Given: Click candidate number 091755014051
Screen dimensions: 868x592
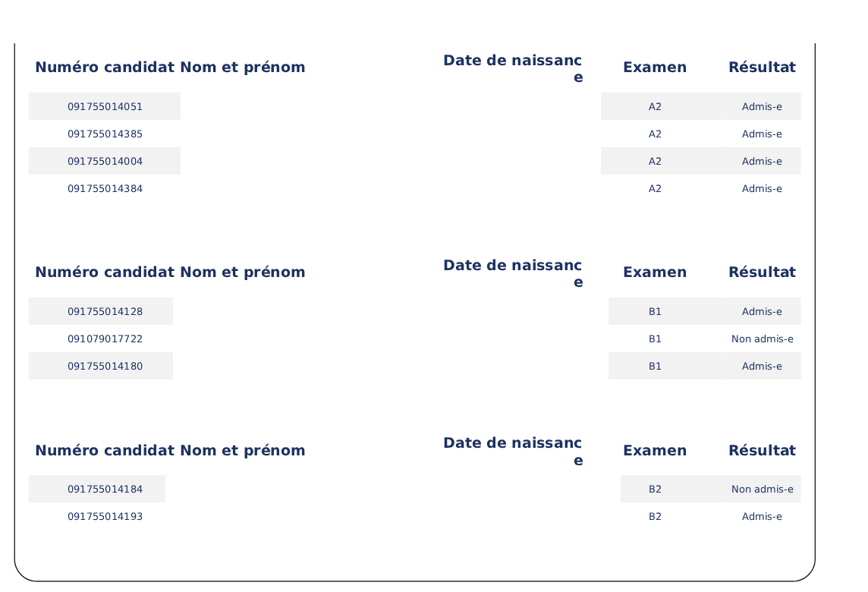Looking at the screenshot, I should [105, 107].
